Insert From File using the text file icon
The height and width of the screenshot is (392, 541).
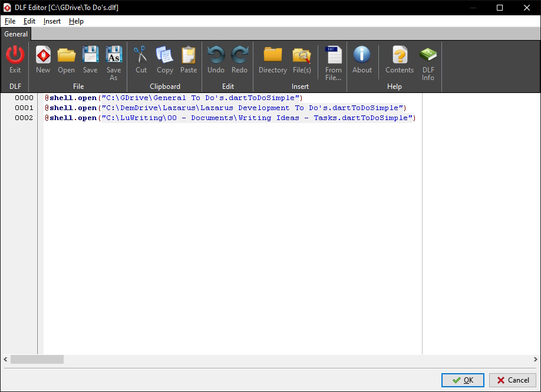pos(334,55)
